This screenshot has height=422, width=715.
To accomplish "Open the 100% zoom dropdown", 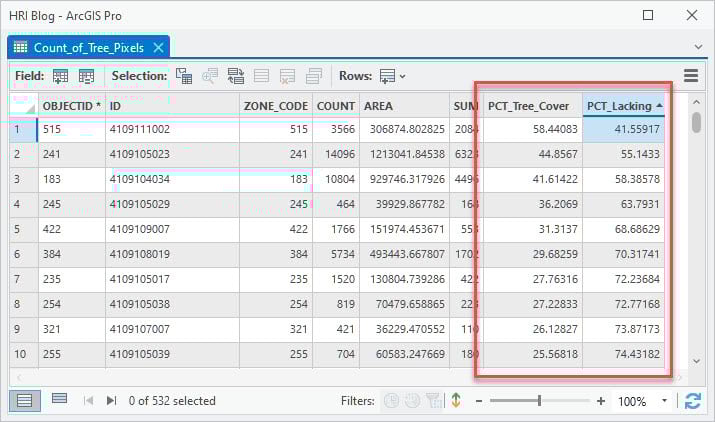I will (664, 401).
